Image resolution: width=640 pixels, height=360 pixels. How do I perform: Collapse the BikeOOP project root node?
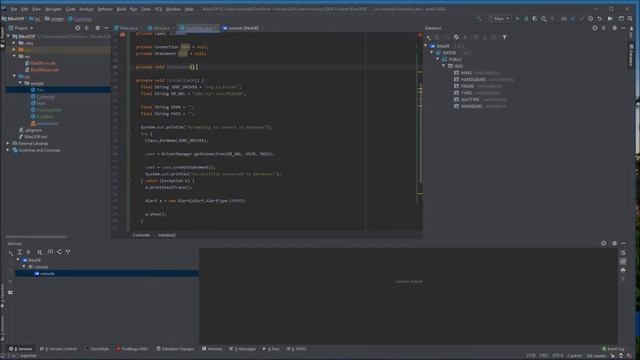pyautogui.click(x=9, y=36)
